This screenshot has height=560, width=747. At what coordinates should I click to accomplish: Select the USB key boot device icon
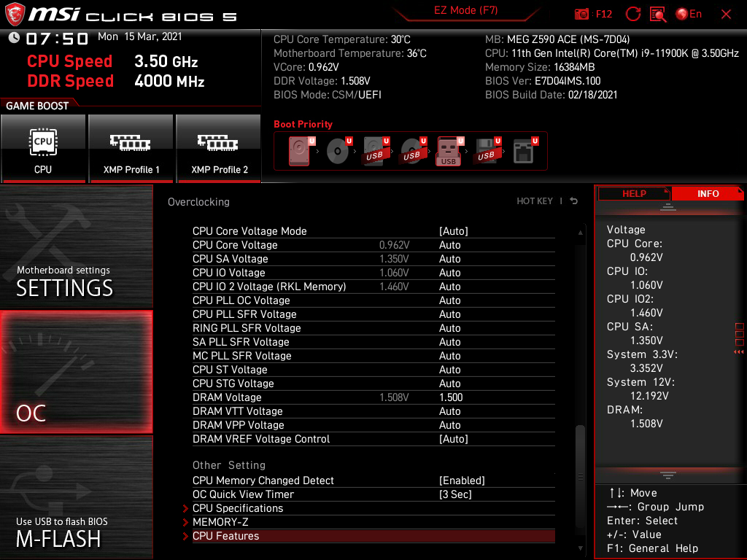tap(449, 151)
